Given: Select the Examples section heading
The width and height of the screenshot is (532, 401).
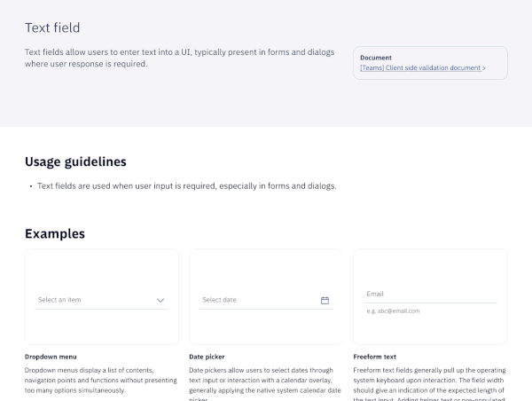Looking at the screenshot, I should pos(55,233).
